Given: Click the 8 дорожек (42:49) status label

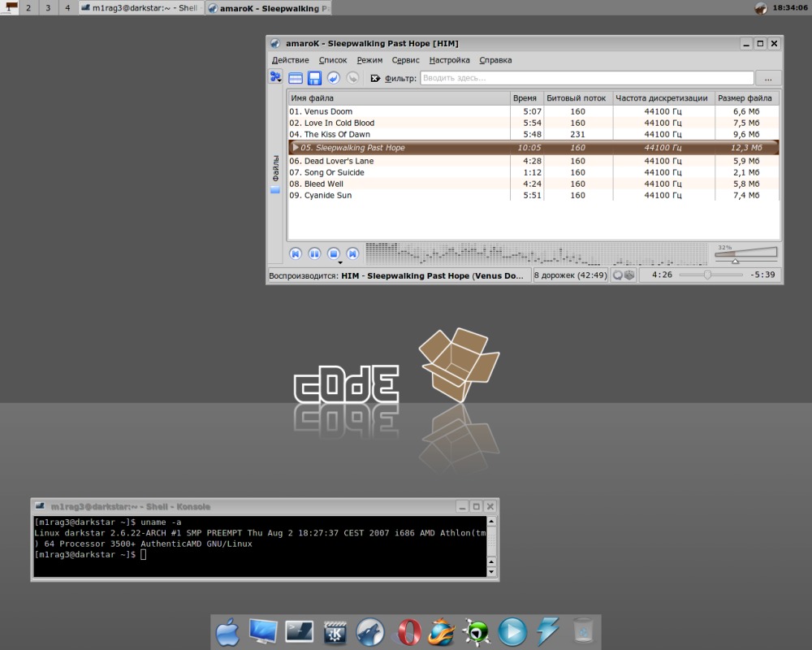Looking at the screenshot, I should pos(570,275).
